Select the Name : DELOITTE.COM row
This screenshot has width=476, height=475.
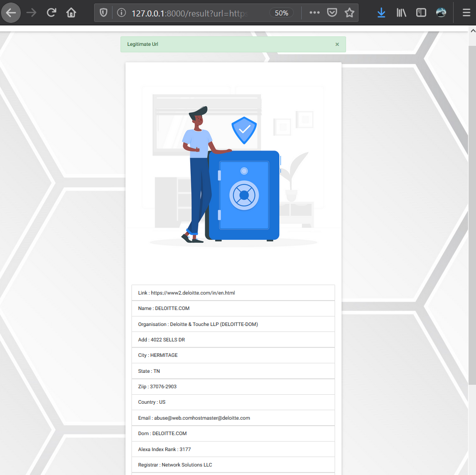233,308
